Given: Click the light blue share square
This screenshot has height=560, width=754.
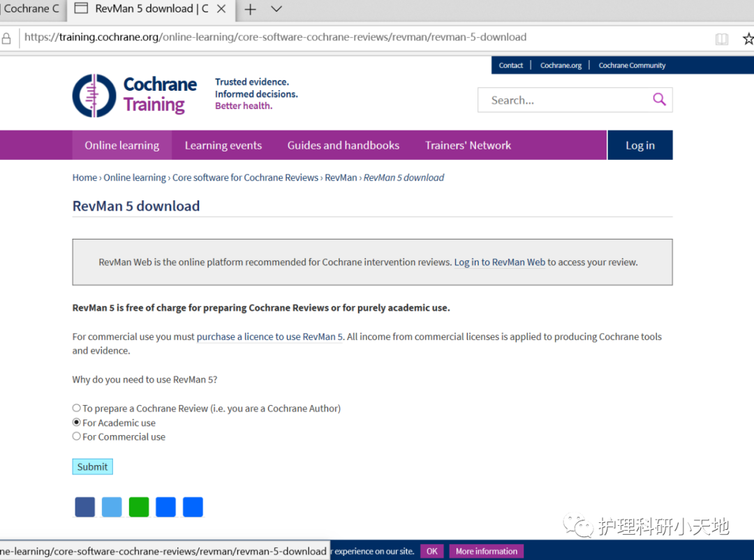Looking at the screenshot, I should click(x=112, y=507).
